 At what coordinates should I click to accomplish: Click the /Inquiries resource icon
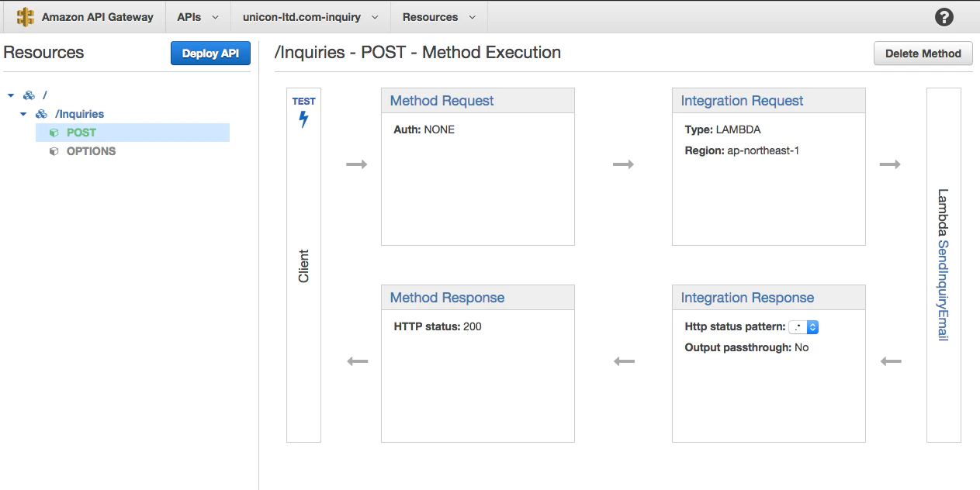coord(42,114)
